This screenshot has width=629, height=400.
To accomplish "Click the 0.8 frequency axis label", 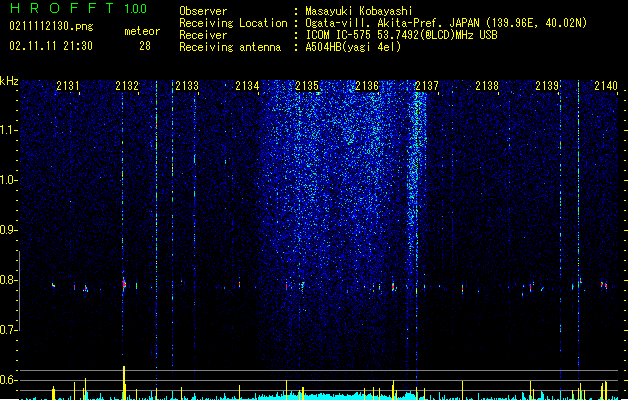I will [8, 280].
